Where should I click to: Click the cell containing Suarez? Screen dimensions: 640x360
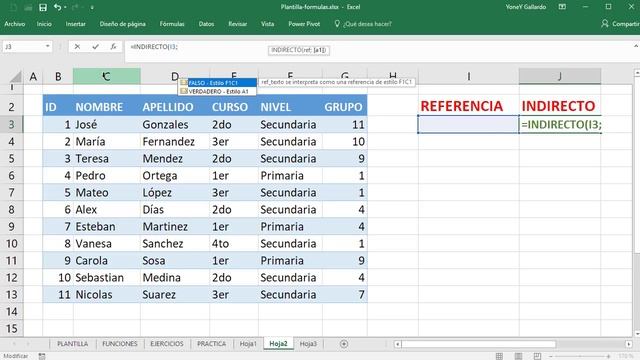175,295
